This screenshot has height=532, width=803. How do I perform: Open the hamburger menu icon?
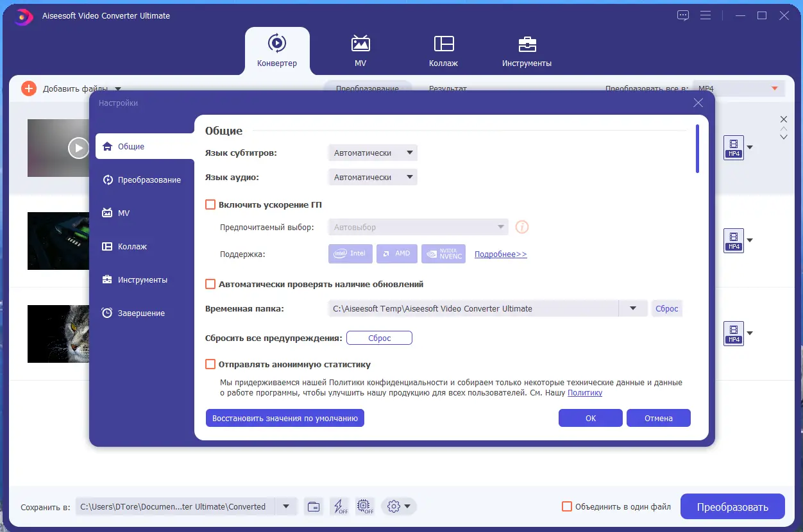(x=706, y=15)
